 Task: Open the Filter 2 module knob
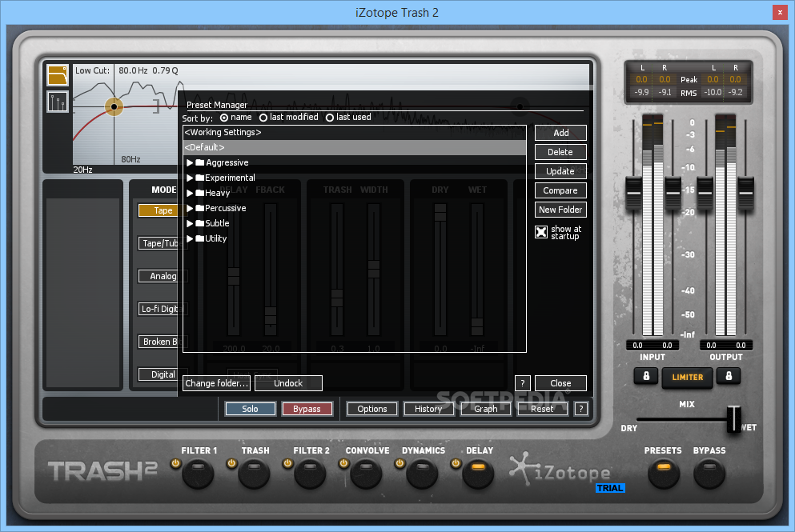pos(310,474)
